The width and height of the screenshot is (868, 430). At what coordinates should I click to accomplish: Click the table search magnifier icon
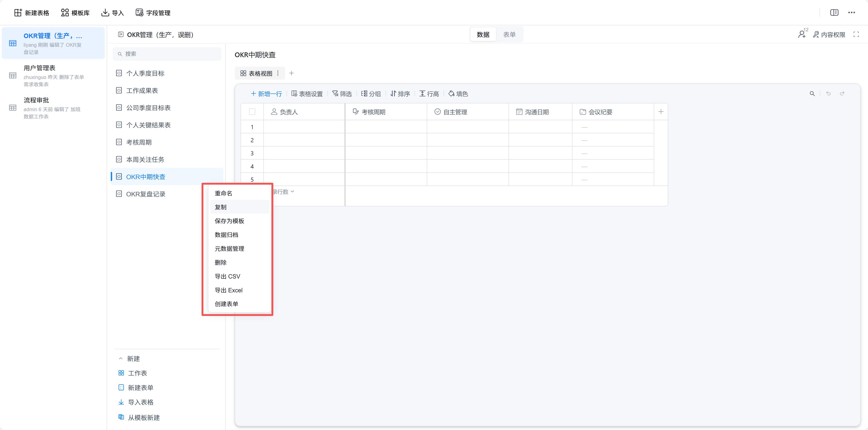[x=812, y=94]
